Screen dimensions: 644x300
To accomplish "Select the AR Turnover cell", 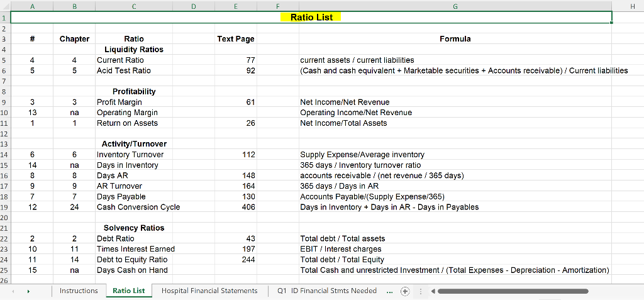I will click(x=133, y=186).
